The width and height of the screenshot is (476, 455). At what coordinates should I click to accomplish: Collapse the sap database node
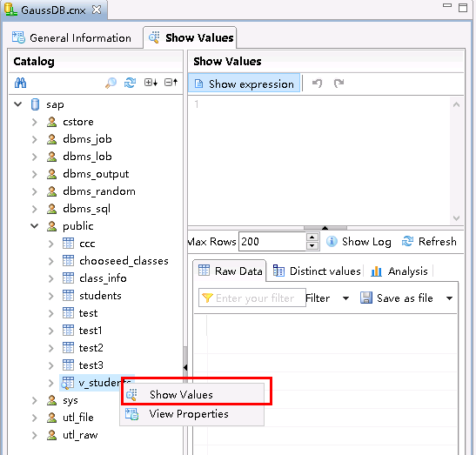point(18,104)
